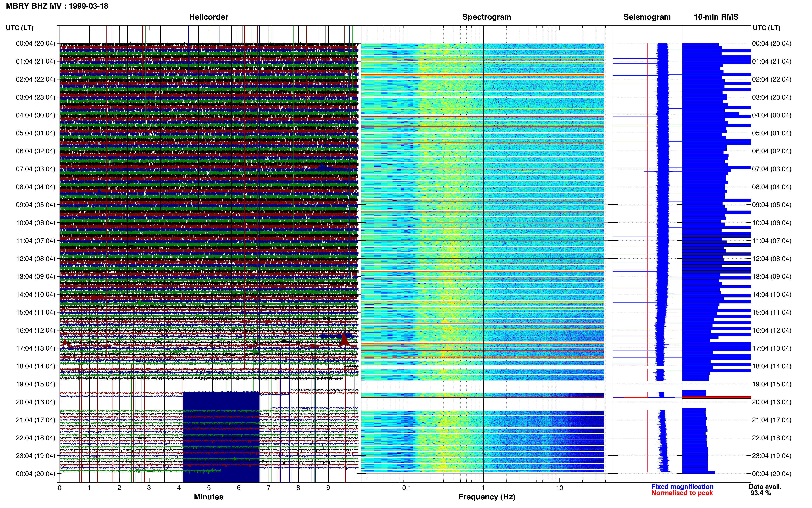Viewport: 812px width, 508px height.
Task: Click the left '02:04 (22:04)' time label
Action: (36, 79)
